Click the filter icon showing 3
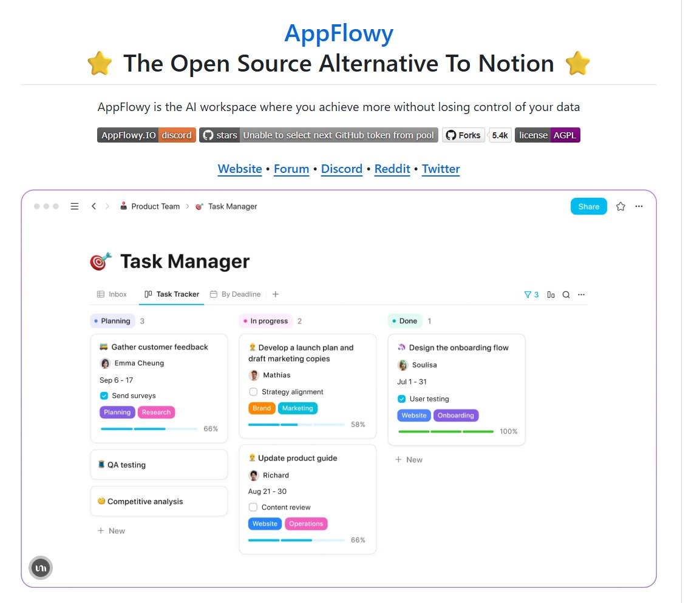This screenshot has height=603, width=700. [x=531, y=294]
